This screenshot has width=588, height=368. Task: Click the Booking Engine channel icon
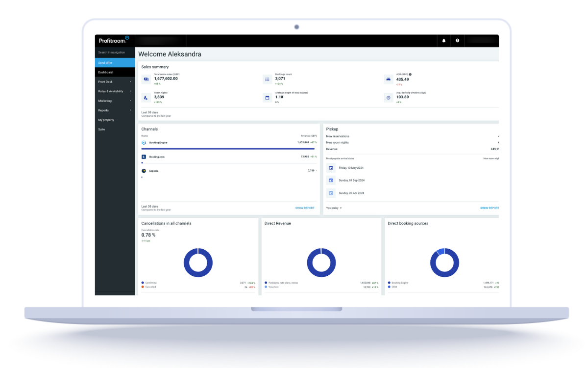[144, 142]
